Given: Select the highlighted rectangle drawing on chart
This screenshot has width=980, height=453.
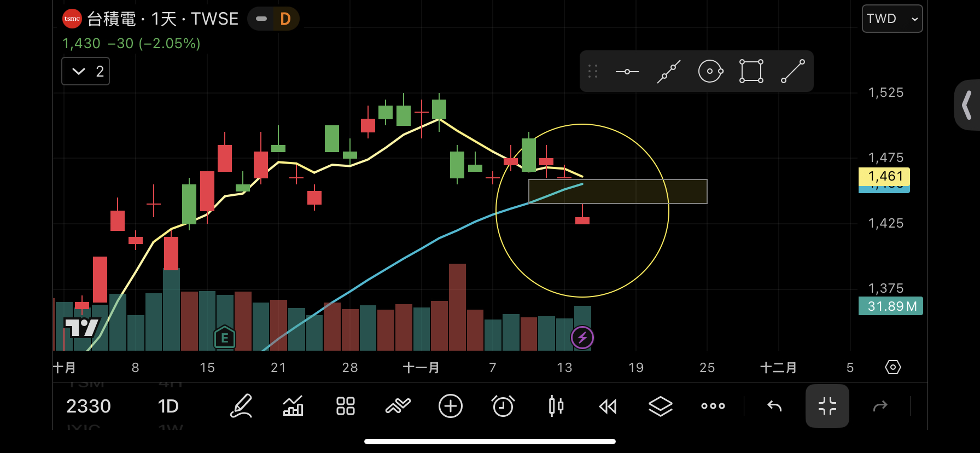Looking at the screenshot, I should click(x=618, y=191).
